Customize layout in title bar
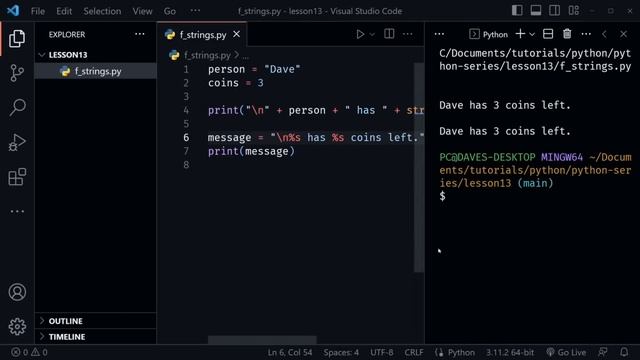Screen dimensions: 640x360 point(573,11)
